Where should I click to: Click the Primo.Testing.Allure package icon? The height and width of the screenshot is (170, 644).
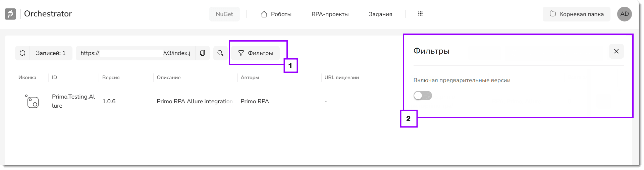(x=32, y=101)
